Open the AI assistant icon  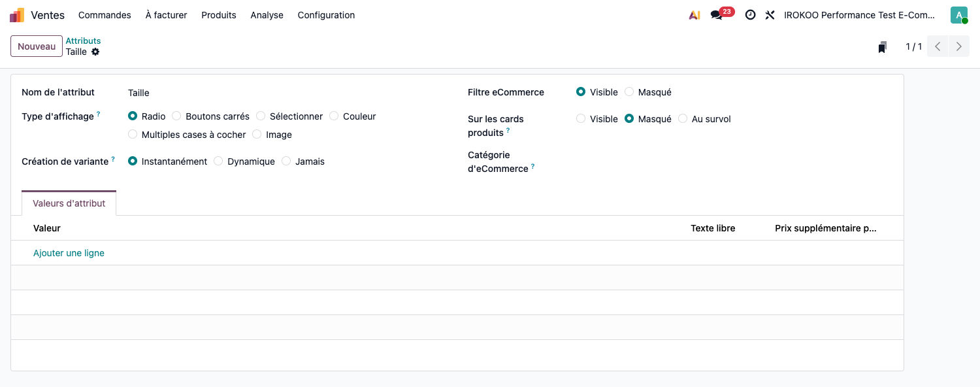point(694,15)
